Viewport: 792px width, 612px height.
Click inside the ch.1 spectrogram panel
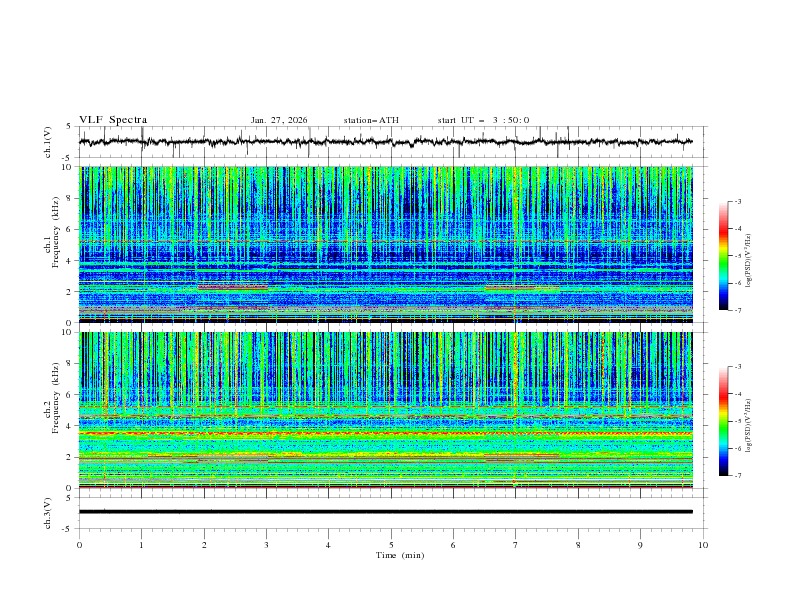[385, 244]
